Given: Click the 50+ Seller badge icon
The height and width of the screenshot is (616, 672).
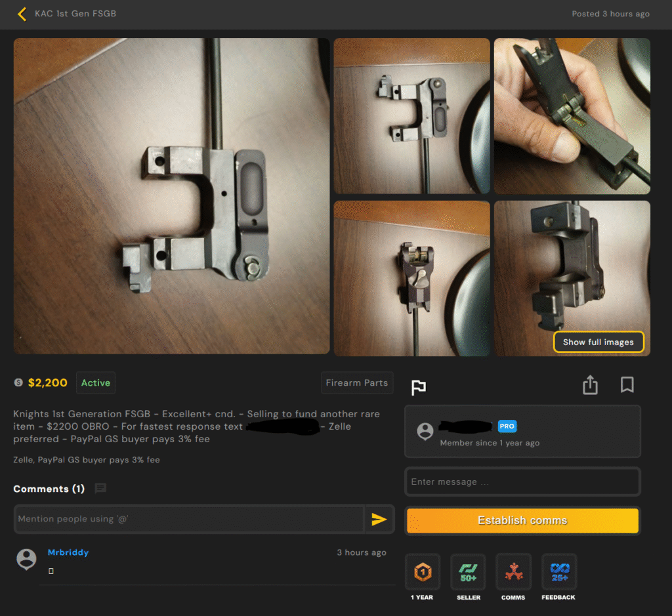Looking at the screenshot, I should tap(468, 572).
